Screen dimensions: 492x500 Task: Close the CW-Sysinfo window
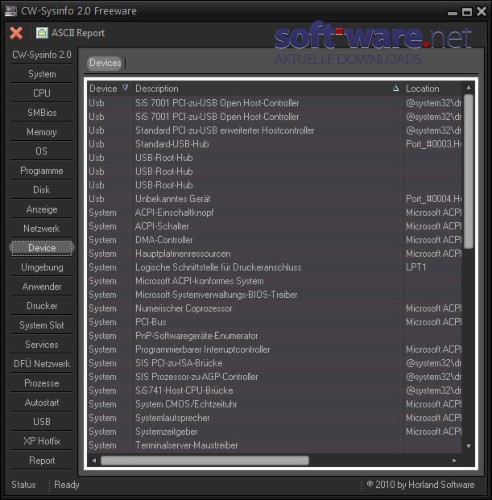481,11
